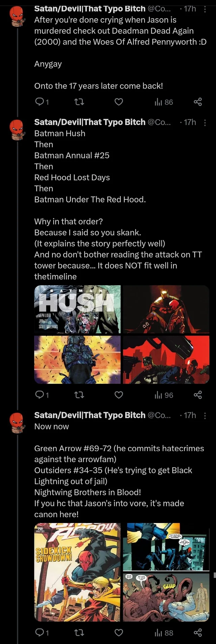216x644 pixels.
Task: Like the tweet with 86 views
Action: click(118, 102)
